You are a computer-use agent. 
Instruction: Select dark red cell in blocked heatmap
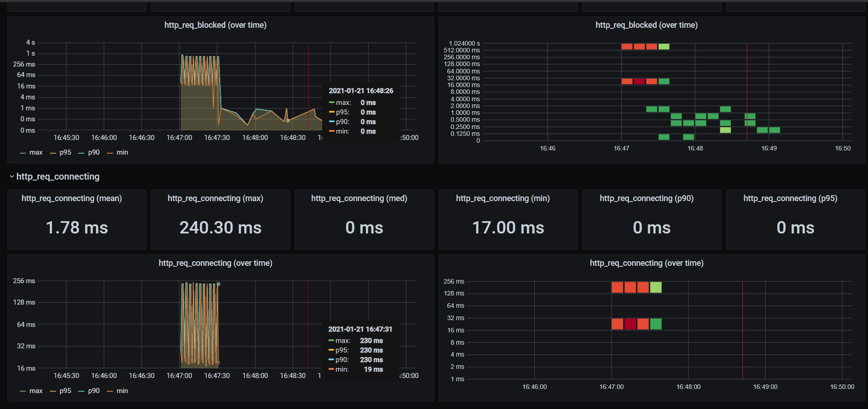639,81
